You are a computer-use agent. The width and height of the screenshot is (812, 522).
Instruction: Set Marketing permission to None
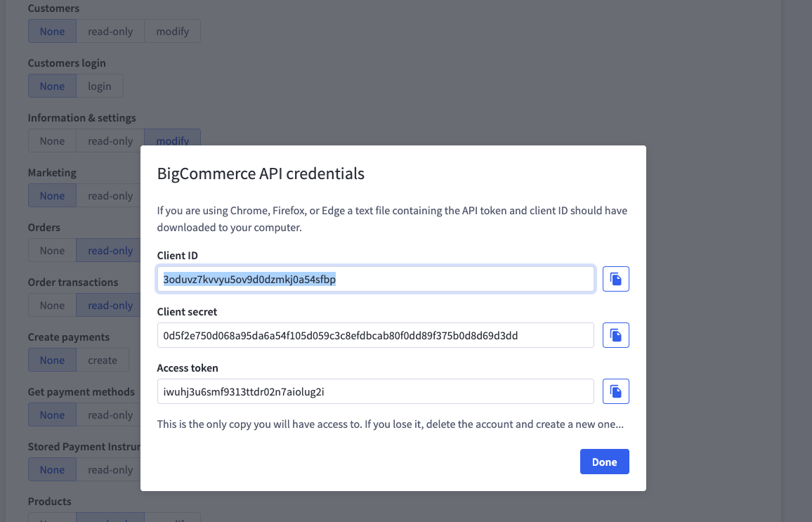coord(52,196)
